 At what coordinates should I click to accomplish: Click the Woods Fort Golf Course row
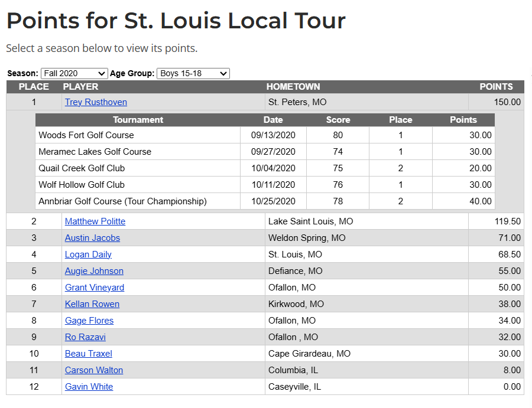coord(86,135)
